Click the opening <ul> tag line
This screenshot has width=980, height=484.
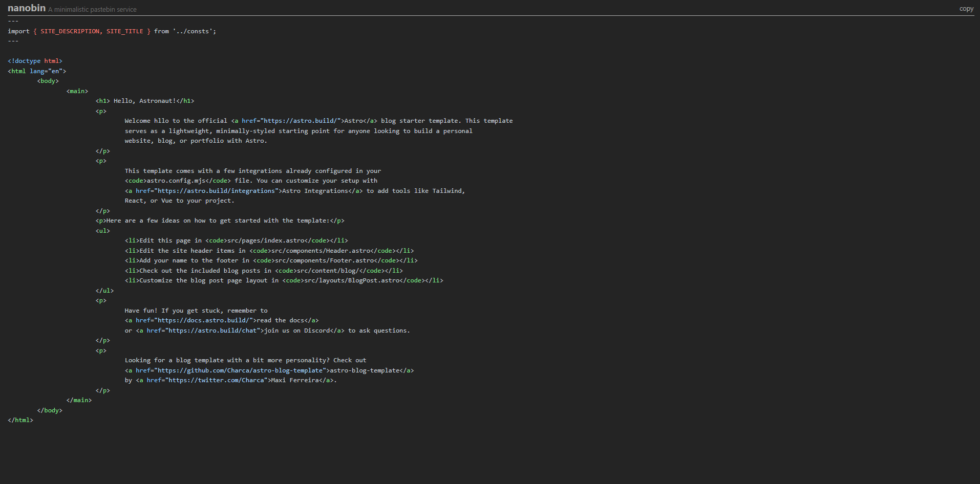[103, 231]
